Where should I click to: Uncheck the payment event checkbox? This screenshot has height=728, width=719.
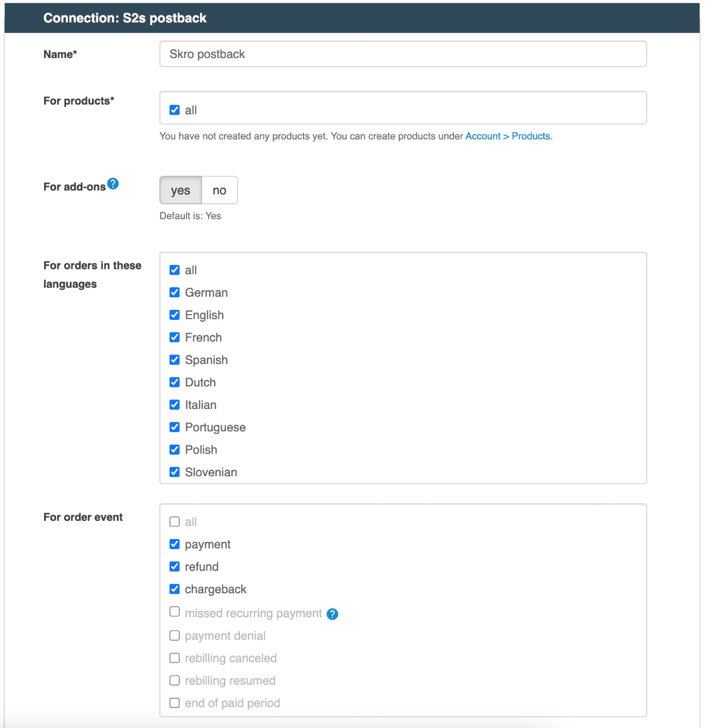pyautogui.click(x=174, y=544)
